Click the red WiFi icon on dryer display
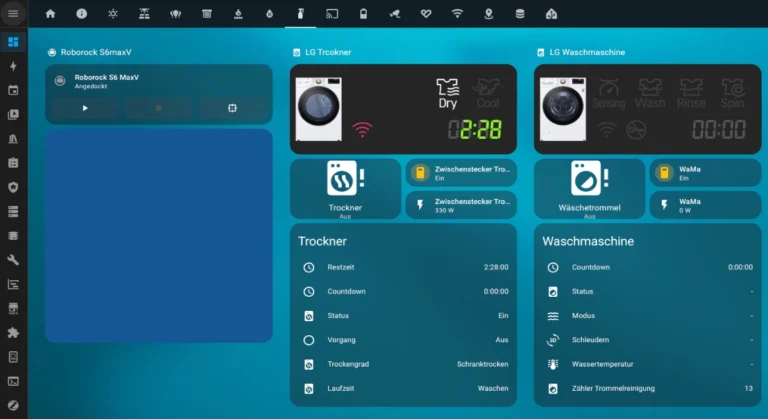768x419 pixels. click(x=362, y=130)
